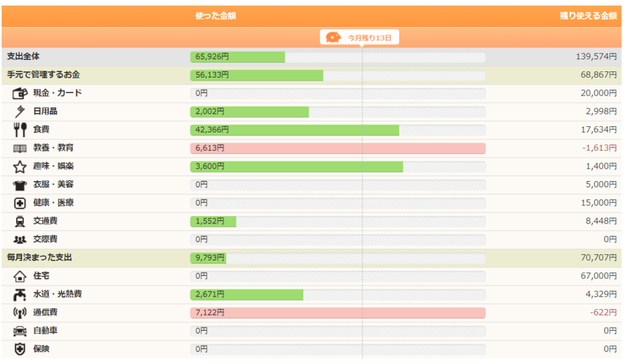Select the people icon for 交際費

[x=20, y=240]
